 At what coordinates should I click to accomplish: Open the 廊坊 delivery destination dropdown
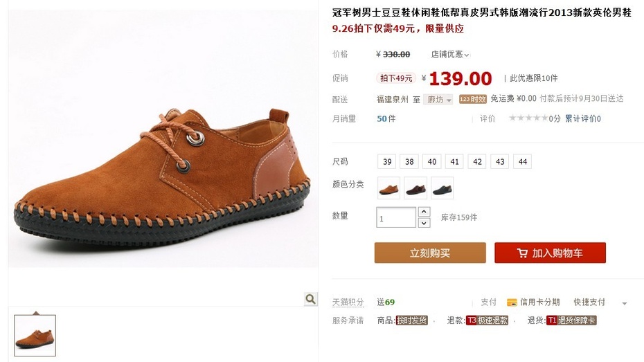(438, 99)
